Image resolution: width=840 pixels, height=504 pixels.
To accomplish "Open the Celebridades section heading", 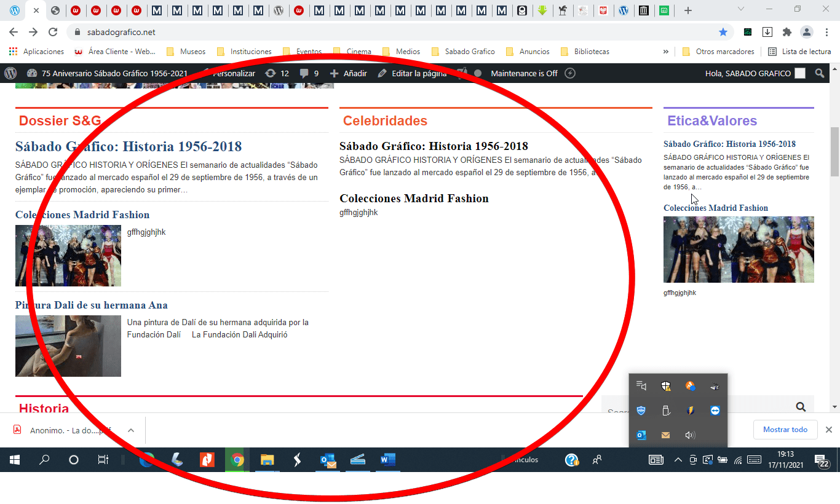I will coord(385,120).
